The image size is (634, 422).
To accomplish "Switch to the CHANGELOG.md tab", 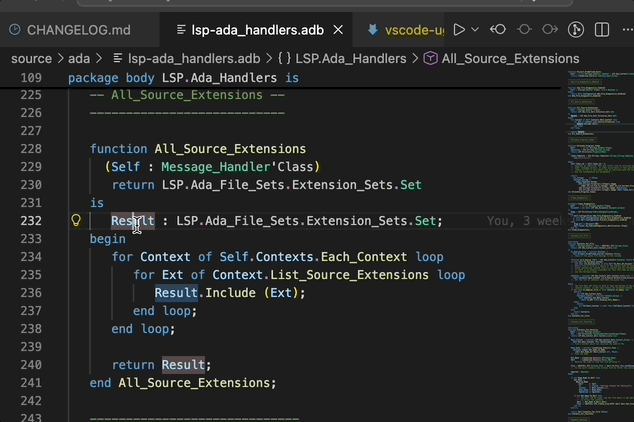I will 77,30.
